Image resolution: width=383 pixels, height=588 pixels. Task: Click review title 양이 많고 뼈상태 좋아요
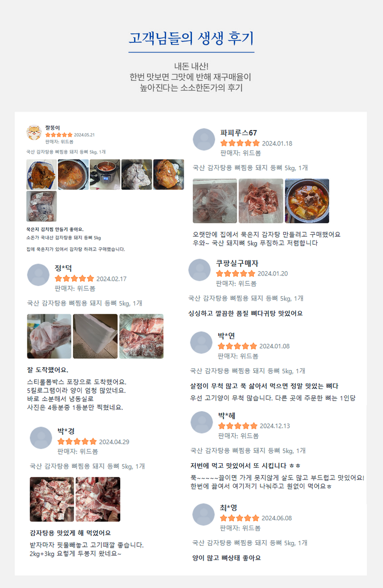coord(226,558)
